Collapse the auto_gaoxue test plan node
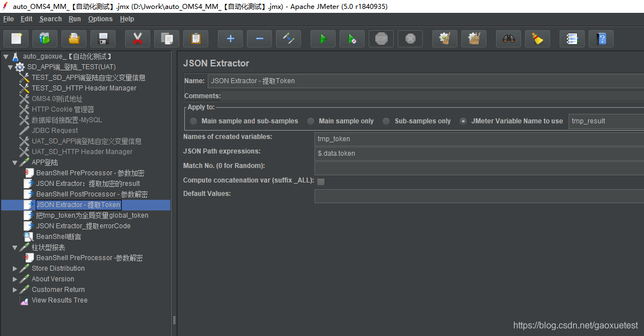The image size is (644, 336). tap(6, 56)
